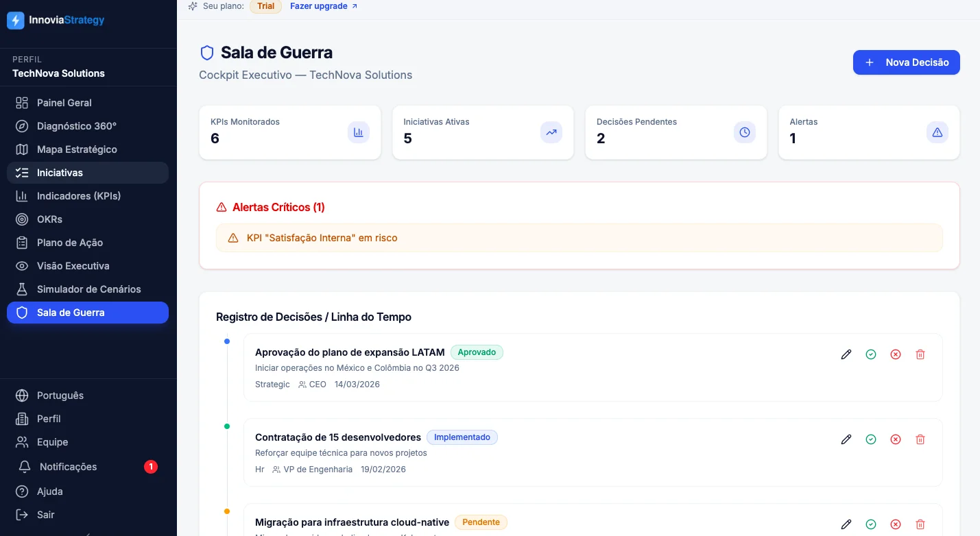Click the Mapa Estratégico map icon

click(22, 149)
